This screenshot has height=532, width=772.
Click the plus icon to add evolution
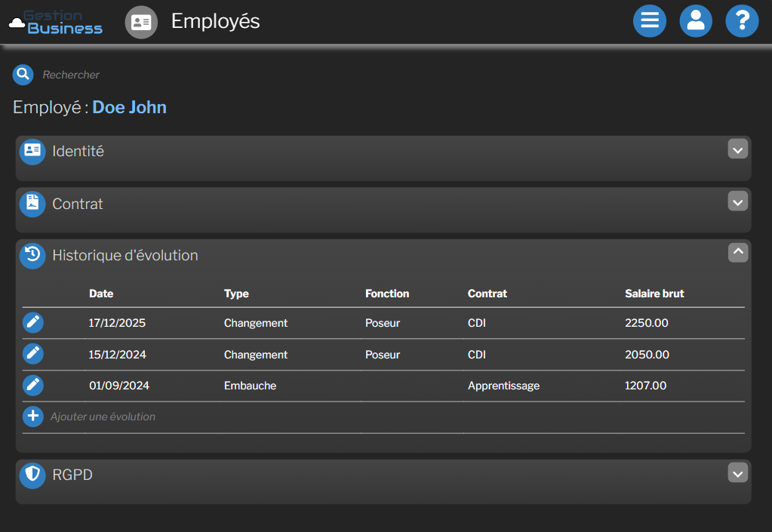coord(32,416)
